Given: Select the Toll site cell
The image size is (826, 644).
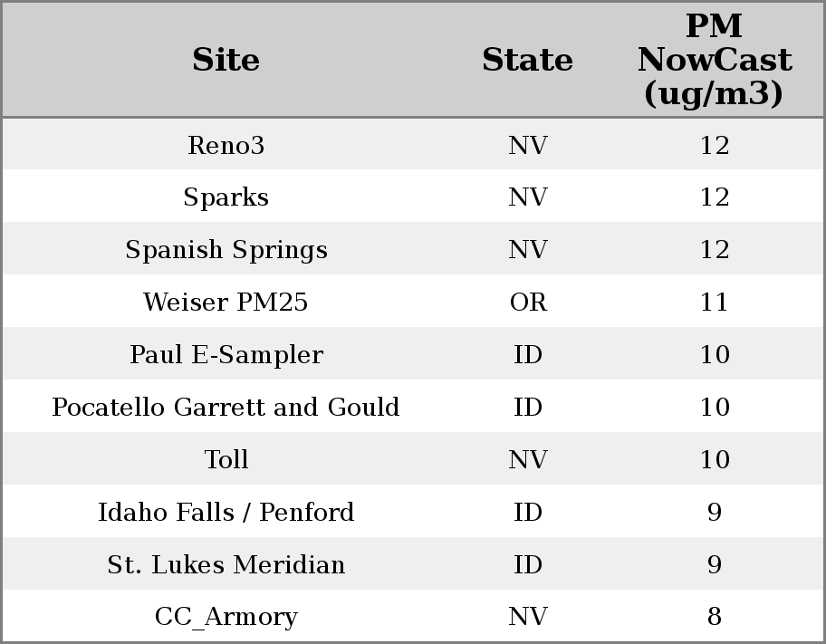Looking at the screenshot, I should click(226, 460).
